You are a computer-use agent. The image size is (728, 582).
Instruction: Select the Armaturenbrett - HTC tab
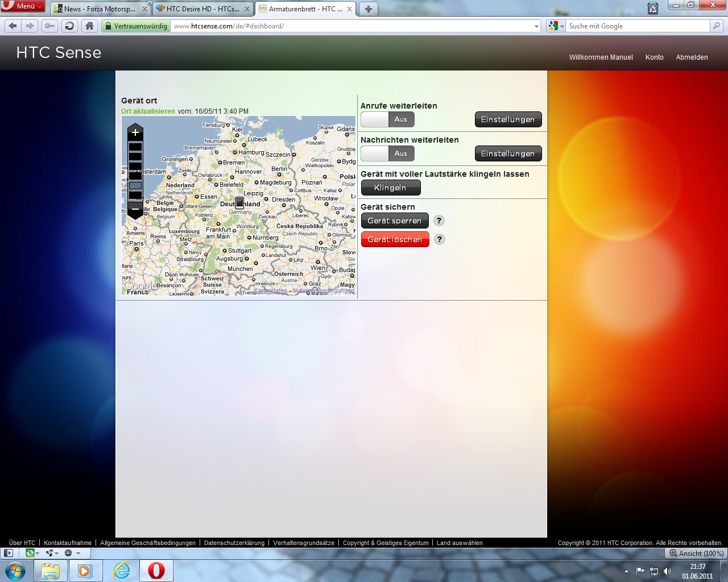point(305,9)
